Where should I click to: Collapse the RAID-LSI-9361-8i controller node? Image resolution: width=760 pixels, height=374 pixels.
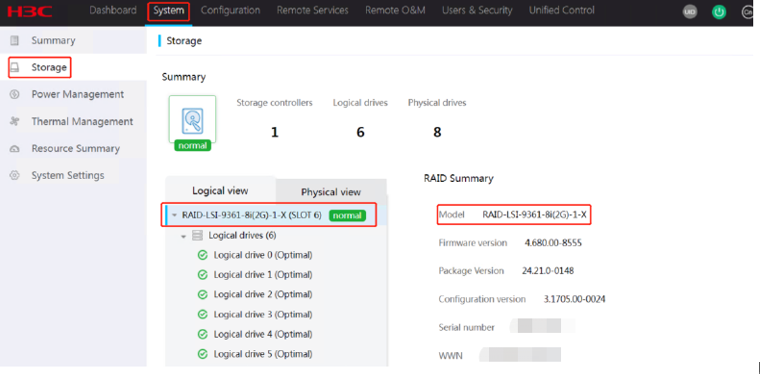point(174,216)
